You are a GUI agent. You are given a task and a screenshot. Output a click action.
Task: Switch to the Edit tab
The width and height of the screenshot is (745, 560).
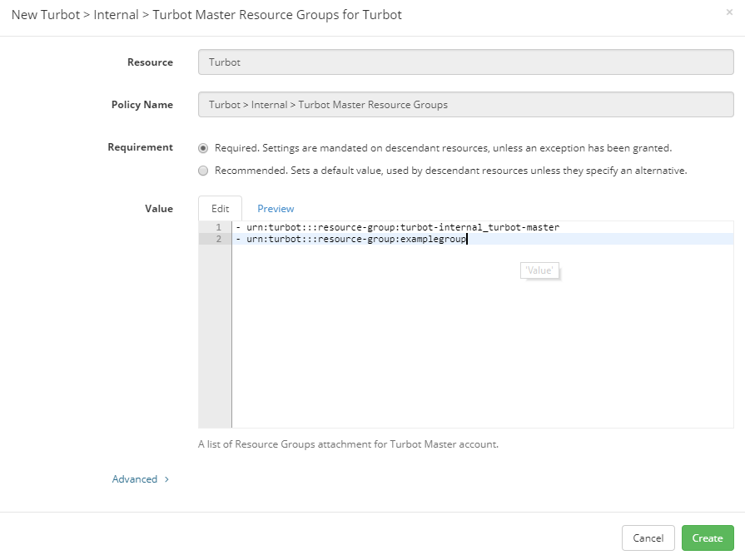(220, 209)
